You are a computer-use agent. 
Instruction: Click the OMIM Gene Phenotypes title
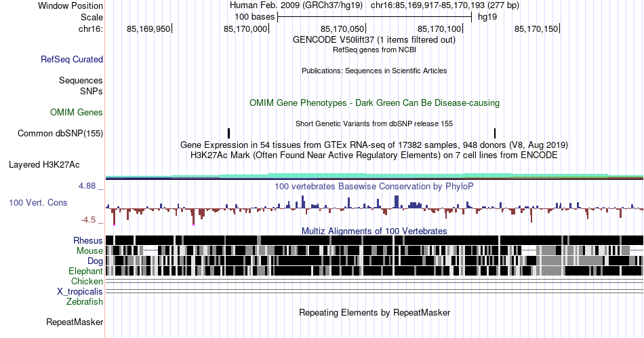point(374,102)
